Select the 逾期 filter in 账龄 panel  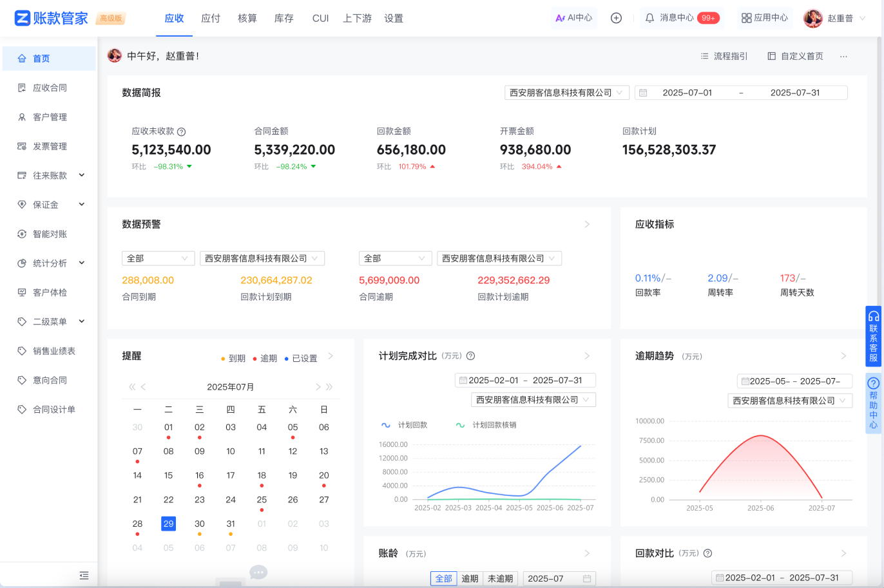tap(470, 578)
